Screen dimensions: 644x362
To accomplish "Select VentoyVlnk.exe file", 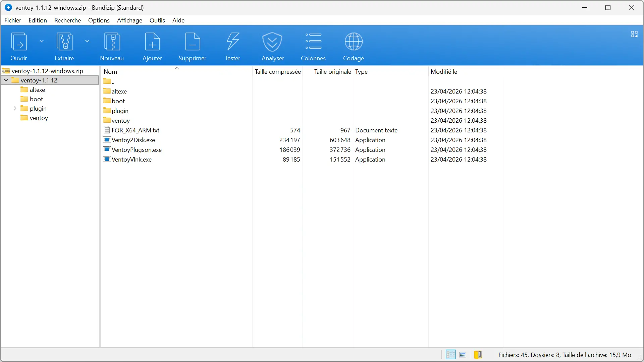I will [x=303, y=159].
